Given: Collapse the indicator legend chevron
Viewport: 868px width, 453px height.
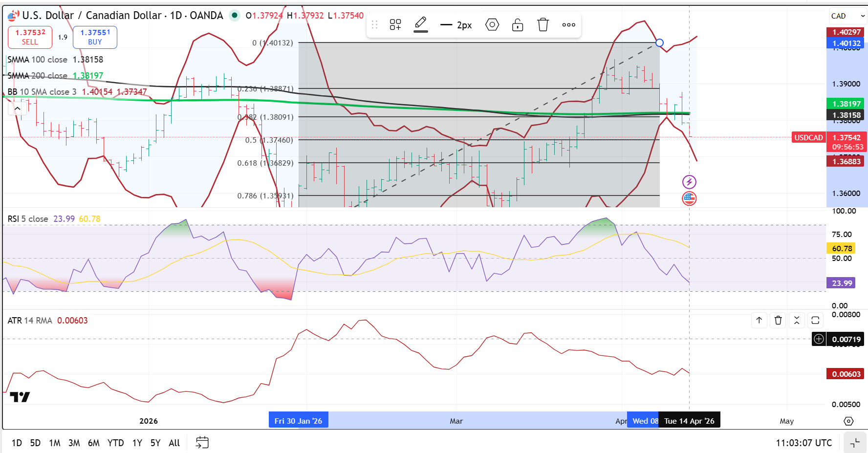Looking at the screenshot, I should 17,108.
